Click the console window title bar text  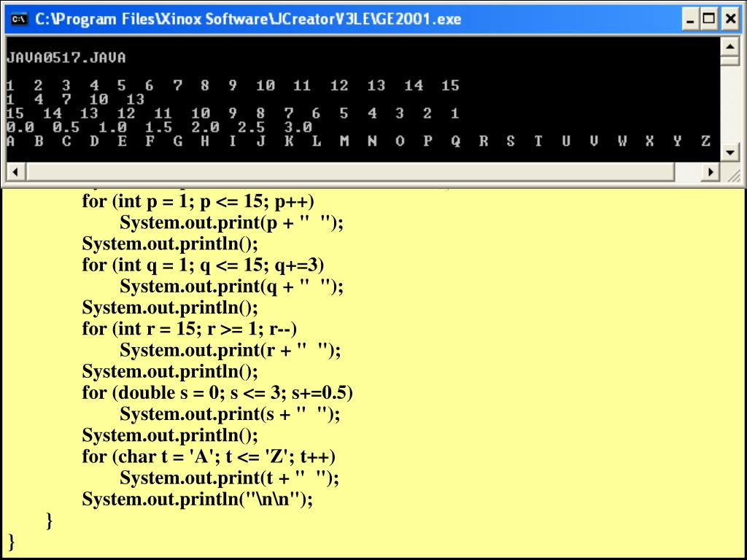pyautogui.click(x=248, y=19)
